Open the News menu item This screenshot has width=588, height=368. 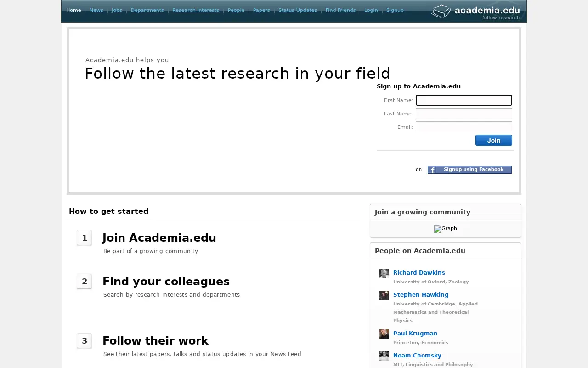[96, 10]
